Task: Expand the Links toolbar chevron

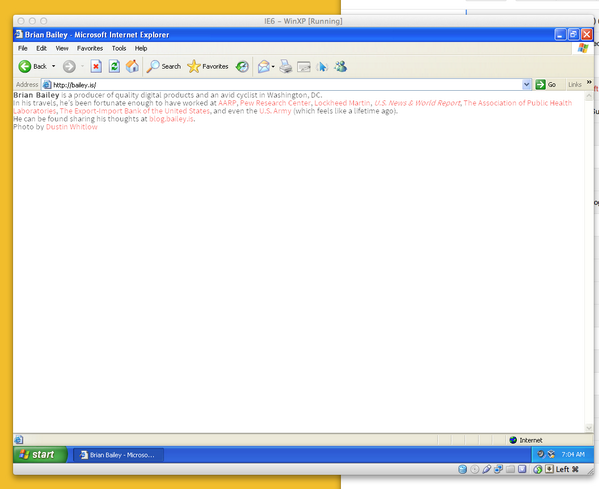Action: tap(589, 82)
